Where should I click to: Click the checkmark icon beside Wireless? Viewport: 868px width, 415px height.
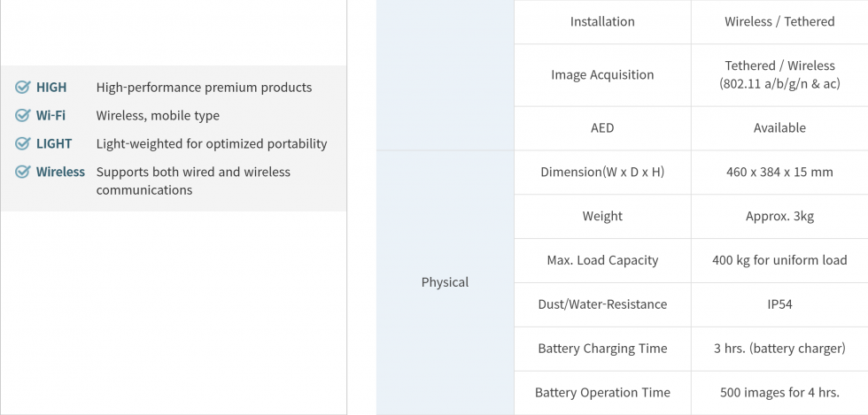(x=23, y=173)
